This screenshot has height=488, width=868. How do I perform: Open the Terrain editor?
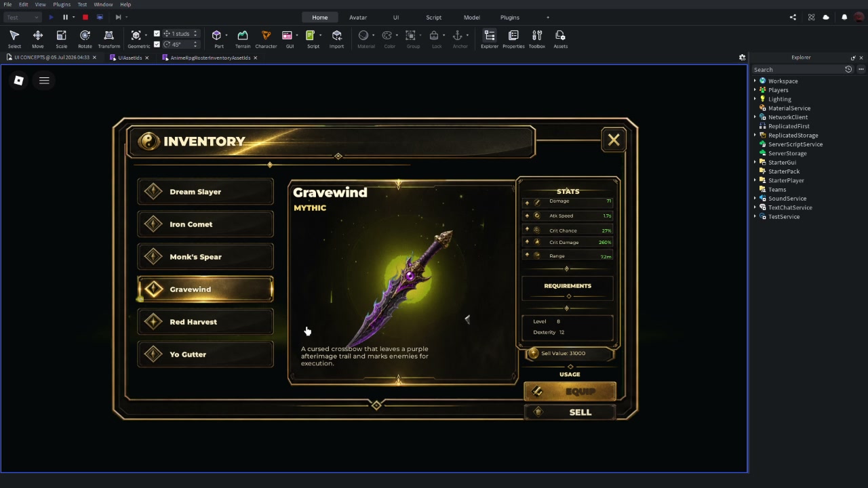242,39
